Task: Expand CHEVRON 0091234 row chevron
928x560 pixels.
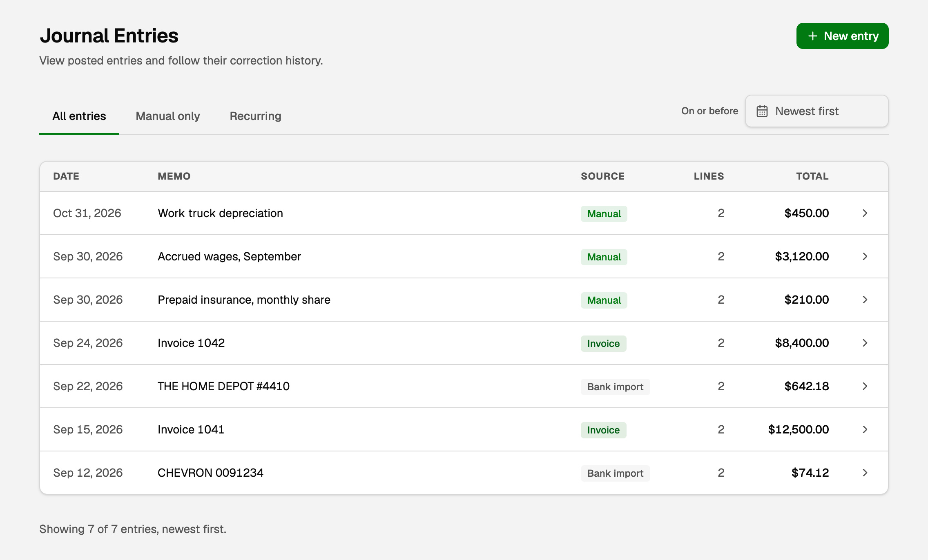Action: click(865, 473)
